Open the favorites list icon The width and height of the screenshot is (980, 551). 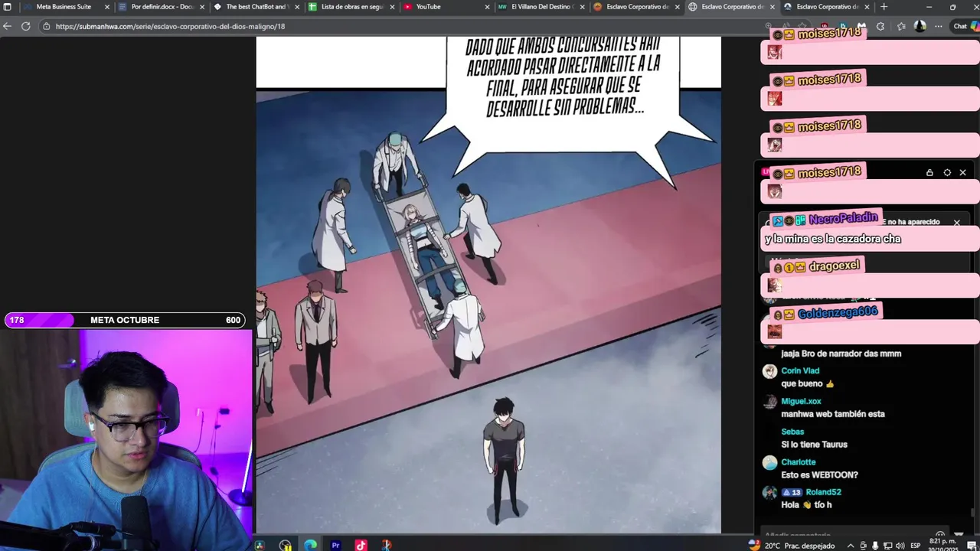901,26
